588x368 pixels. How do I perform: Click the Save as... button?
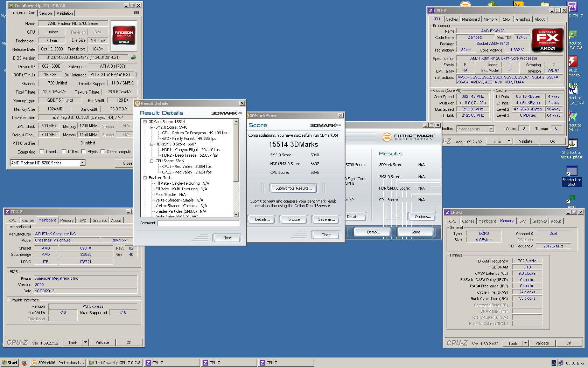[326, 219]
